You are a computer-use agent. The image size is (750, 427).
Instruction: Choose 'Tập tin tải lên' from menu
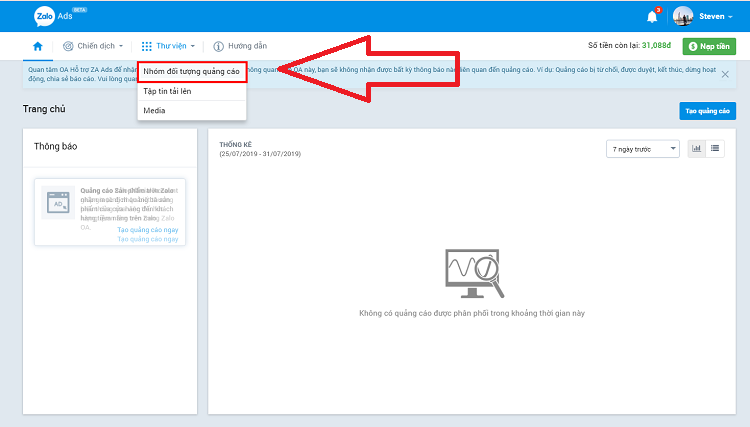pos(167,91)
